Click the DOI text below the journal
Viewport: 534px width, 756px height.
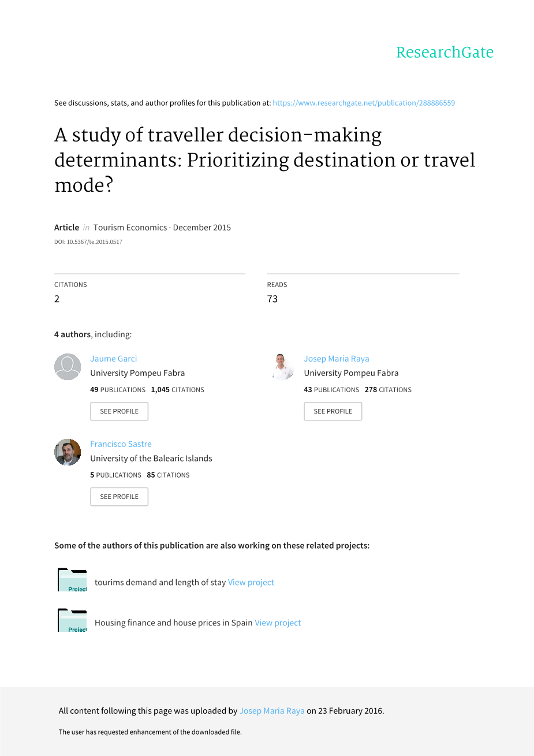pos(88,242)
